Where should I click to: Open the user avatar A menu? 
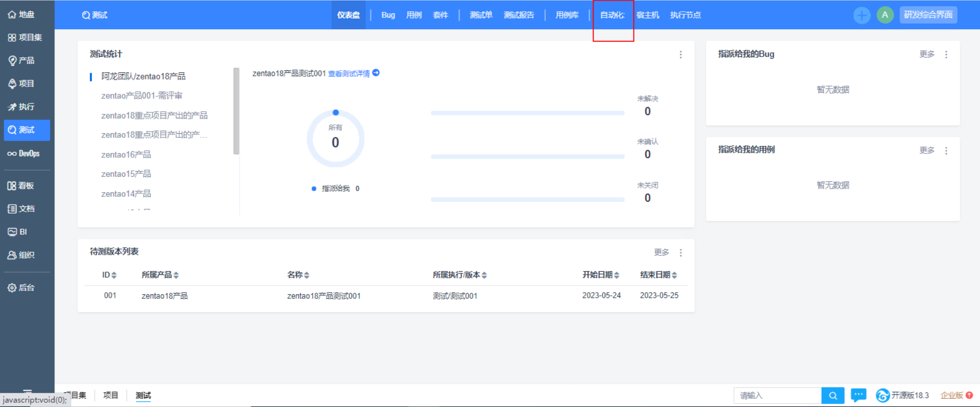coord(885,15)
